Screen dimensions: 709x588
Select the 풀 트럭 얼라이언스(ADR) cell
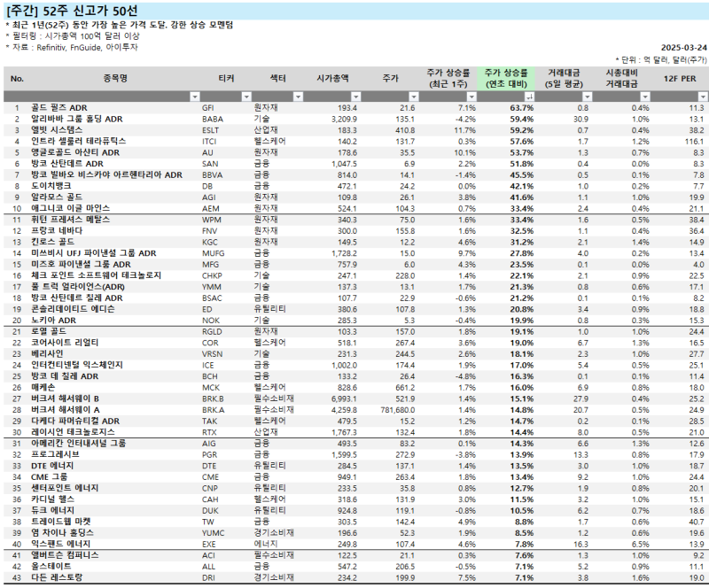click(x=78, y=287)
